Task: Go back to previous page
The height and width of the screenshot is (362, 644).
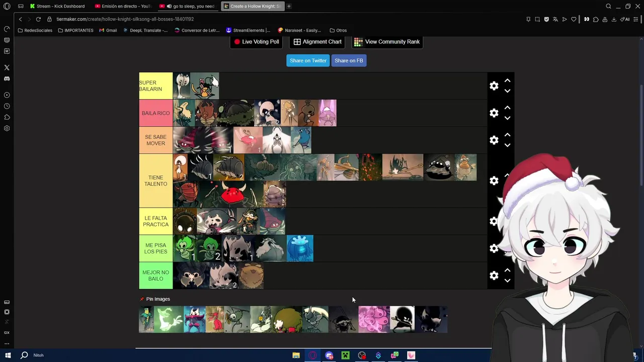Action: pos(20,19)
